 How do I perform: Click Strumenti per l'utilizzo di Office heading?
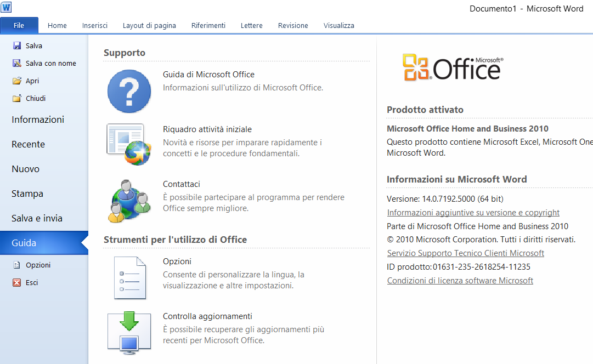click(175, 240)
